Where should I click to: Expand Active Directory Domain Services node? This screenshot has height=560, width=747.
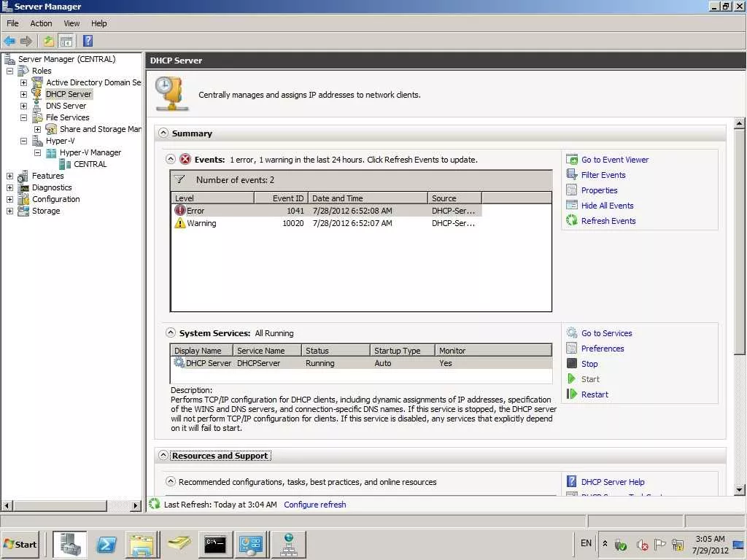(23, 82)
